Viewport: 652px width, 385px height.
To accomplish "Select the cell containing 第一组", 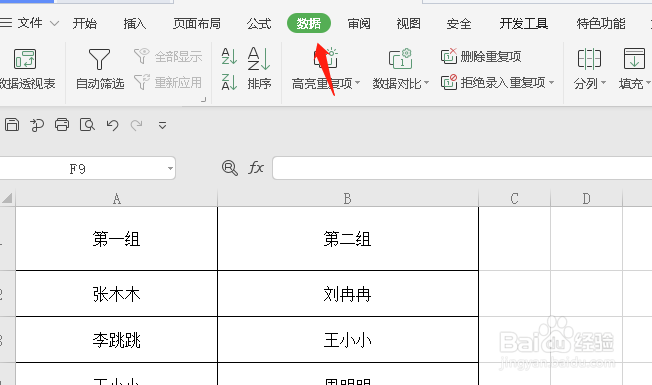I will [116, 239].
